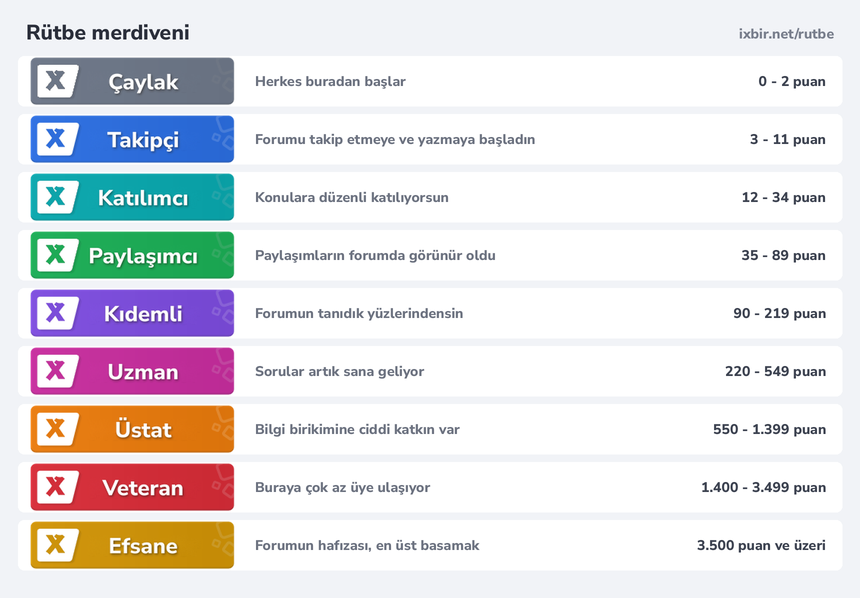Select the red Veteran rank label
860x598 pixels.
point(132,487)
